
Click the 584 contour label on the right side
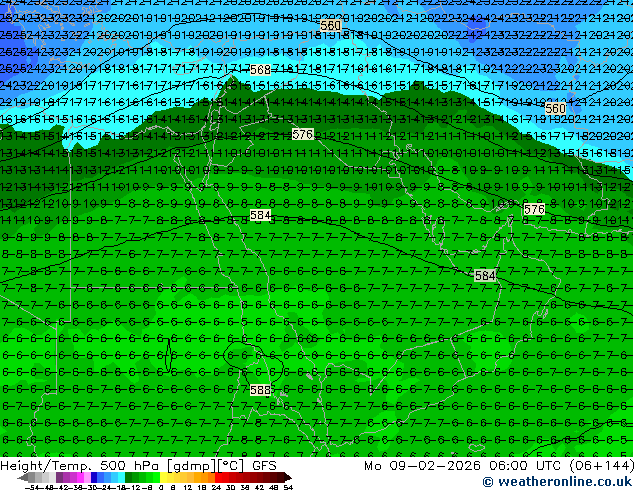[x=485, y=276]
